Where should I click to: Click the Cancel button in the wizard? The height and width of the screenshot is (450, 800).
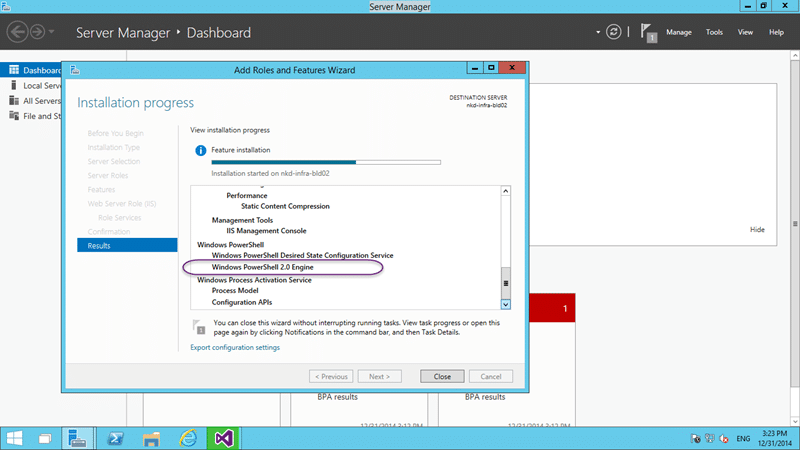coord(490,377)
